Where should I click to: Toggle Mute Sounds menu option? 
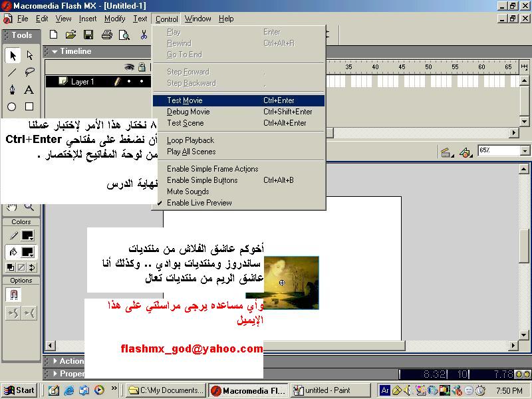click(239, 192)
